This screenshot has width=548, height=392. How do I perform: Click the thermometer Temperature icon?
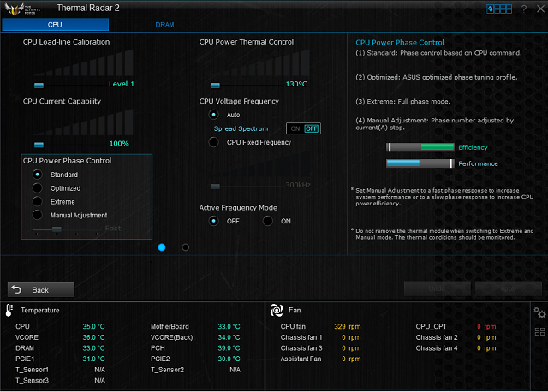pyautogui.click(x=9, y=310)
